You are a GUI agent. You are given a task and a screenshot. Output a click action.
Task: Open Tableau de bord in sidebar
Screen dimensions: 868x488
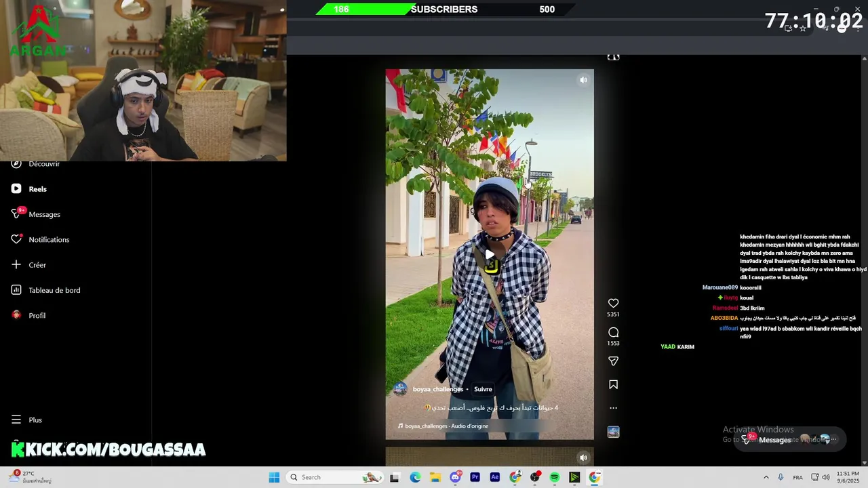click(54, 290)
